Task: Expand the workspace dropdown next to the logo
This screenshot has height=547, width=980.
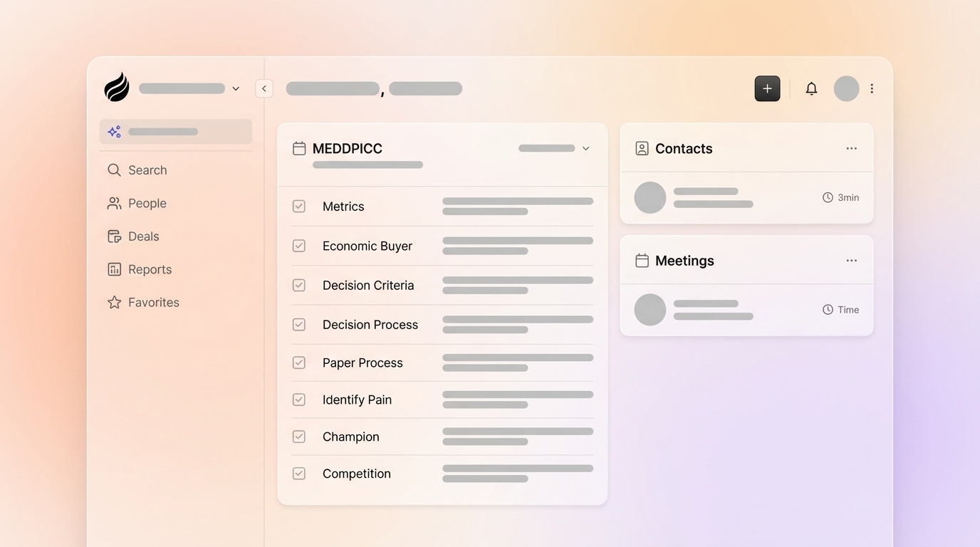Action: point(236,88)
